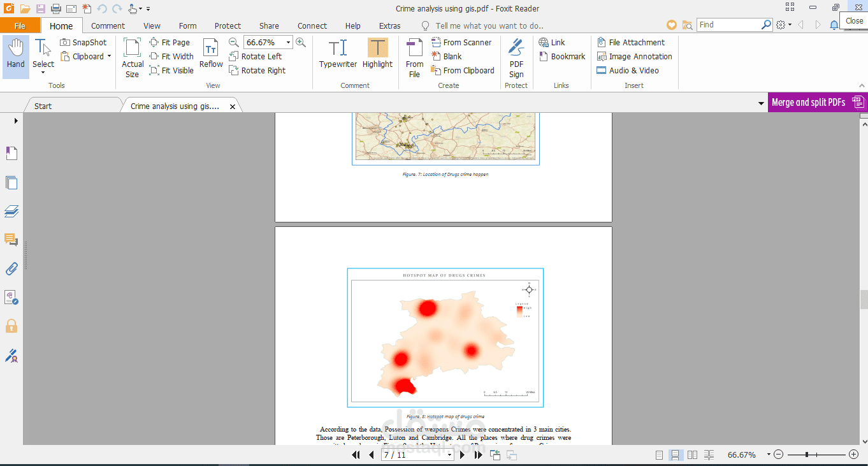
Task: Toggle the Hand tool
Action: 16,54
